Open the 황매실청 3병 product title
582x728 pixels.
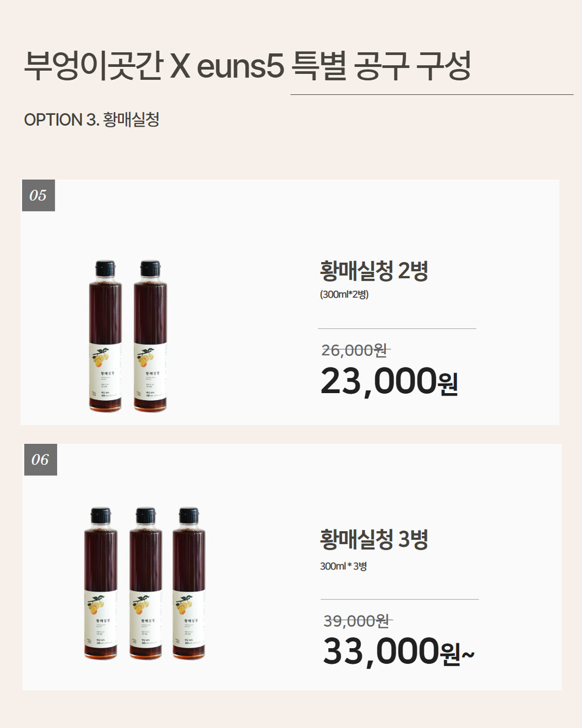374,539
